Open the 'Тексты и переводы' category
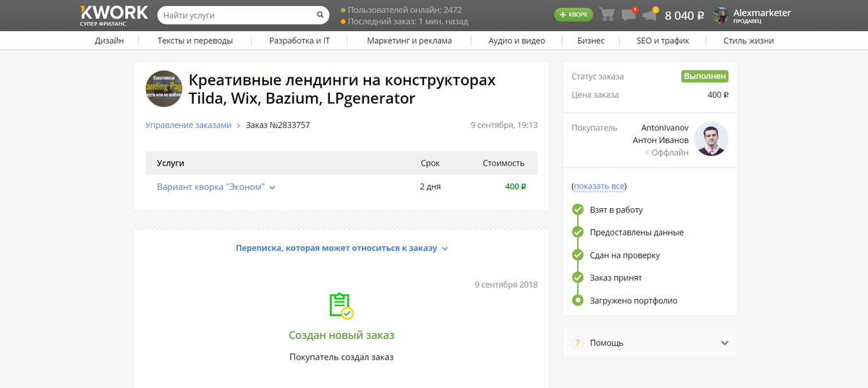868x388 pixels. pos(195,40)
